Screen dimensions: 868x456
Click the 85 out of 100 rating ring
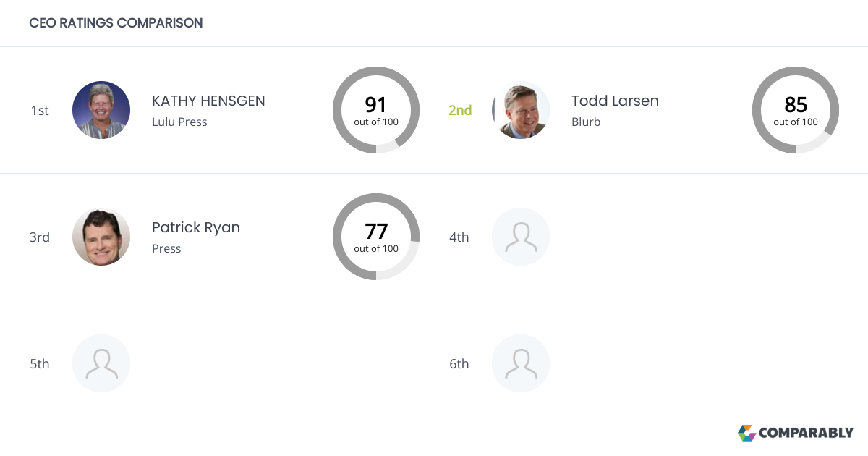tap(796, 110)
